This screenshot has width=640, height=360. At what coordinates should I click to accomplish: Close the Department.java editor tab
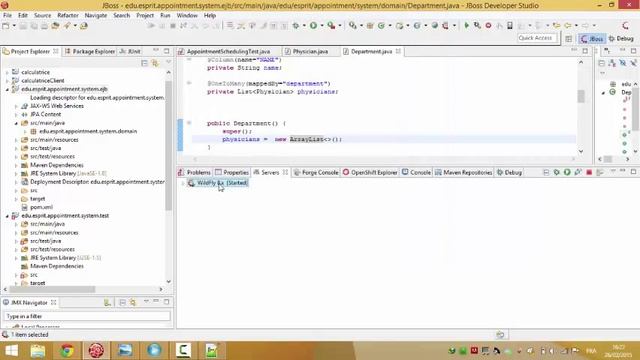[398, 51]
